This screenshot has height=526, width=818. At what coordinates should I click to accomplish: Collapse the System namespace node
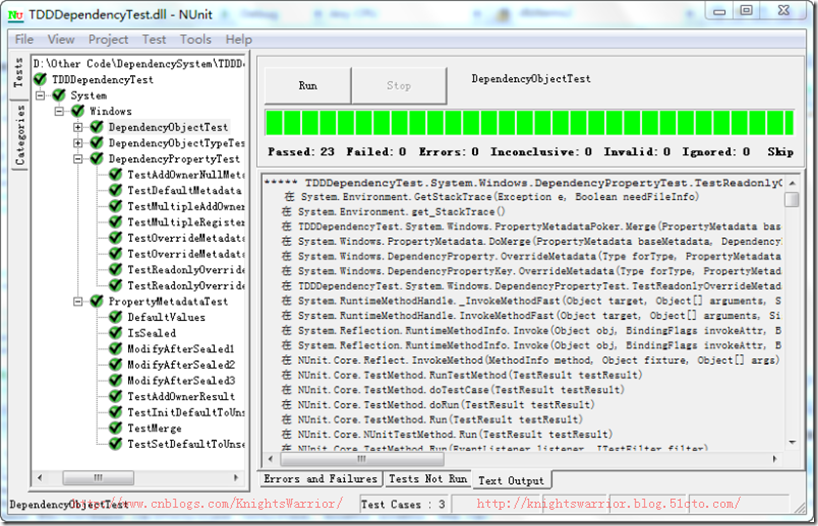[41, 96]
